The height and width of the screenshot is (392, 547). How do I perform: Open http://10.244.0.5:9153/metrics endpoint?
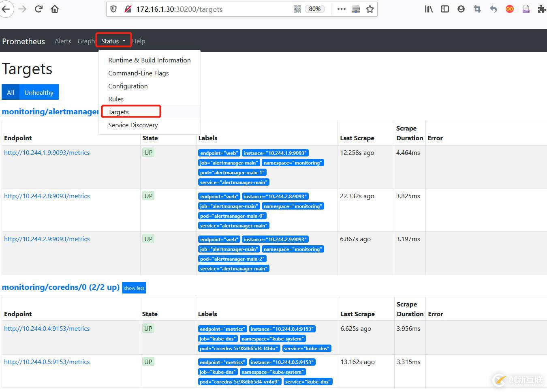click(47, 362)
